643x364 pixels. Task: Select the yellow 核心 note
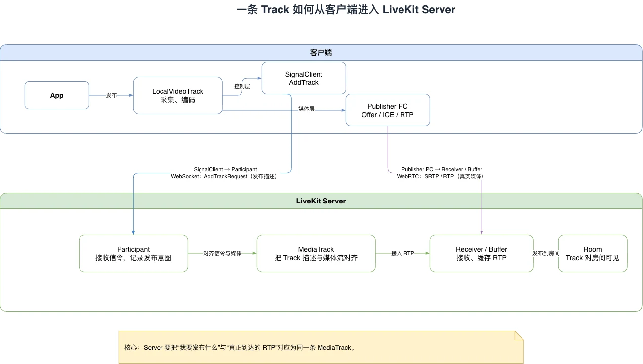pyautogui.click(x=321, y=347)
